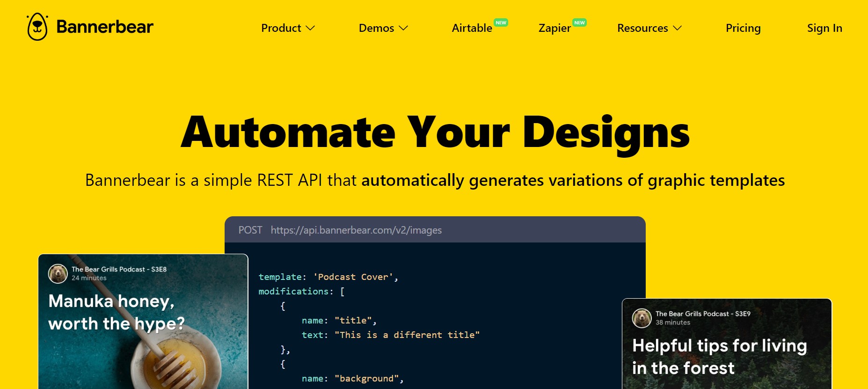868x389 pixels.
Task: Click the Bannerbear brand name text
Action: pos(105,27)
